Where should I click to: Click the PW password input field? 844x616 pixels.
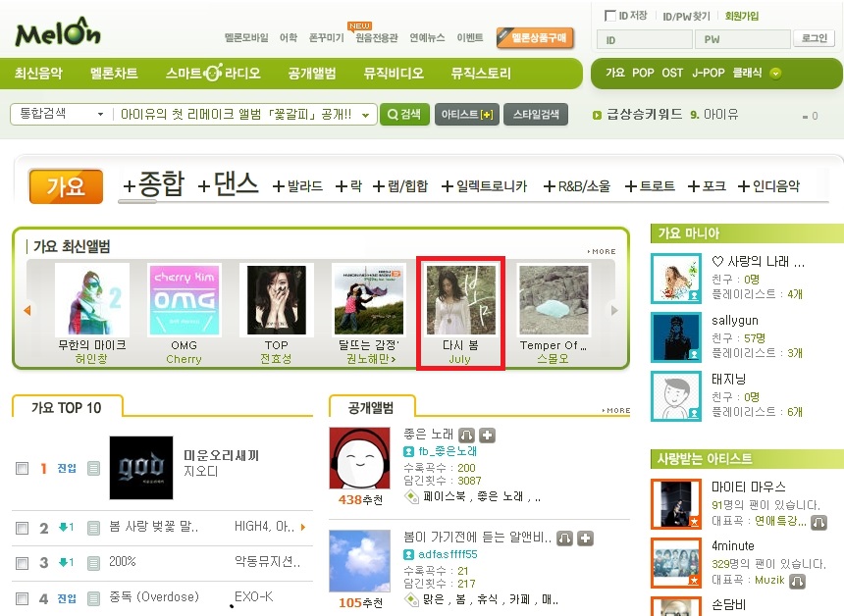click(742, 39)
